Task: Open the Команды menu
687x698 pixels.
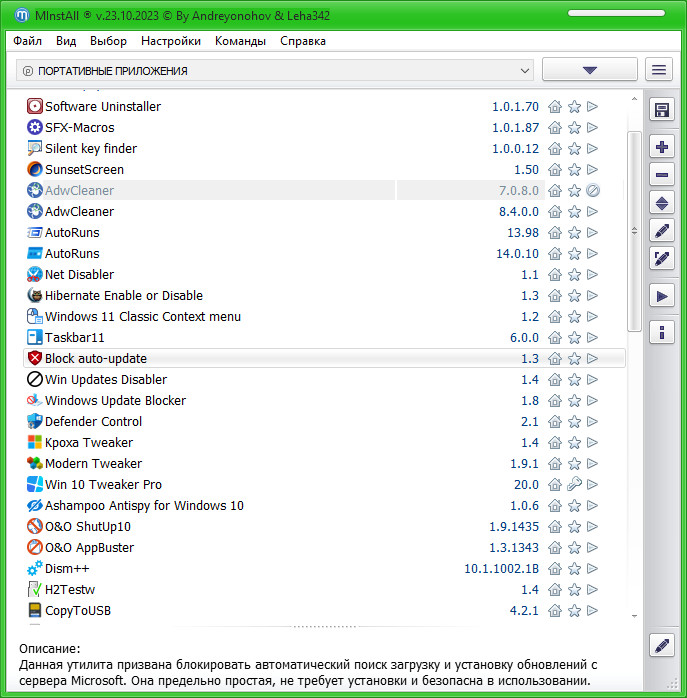Action: (240, 41)
